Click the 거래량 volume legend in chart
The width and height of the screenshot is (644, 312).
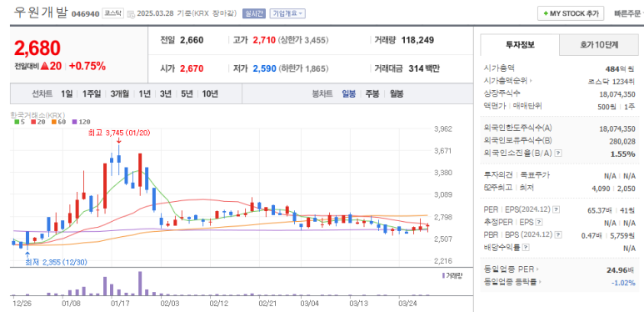(452, 275)
